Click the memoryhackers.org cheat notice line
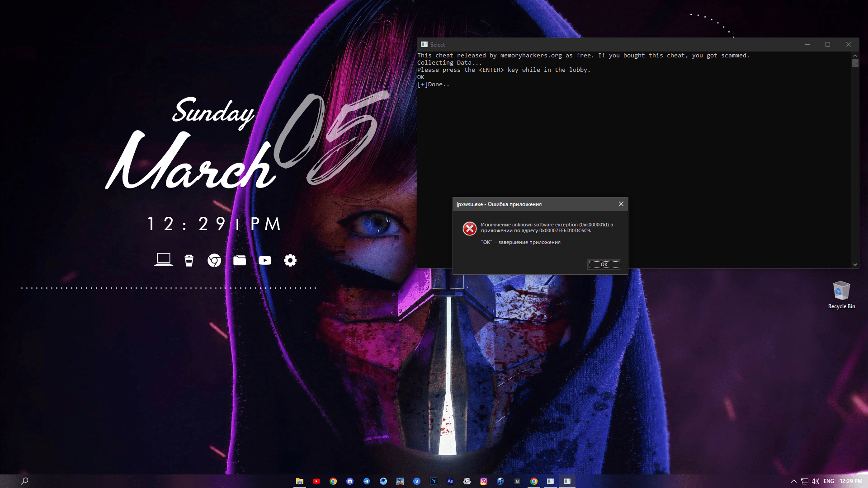The width and height of the screenshot is (868, 488). 583,56
